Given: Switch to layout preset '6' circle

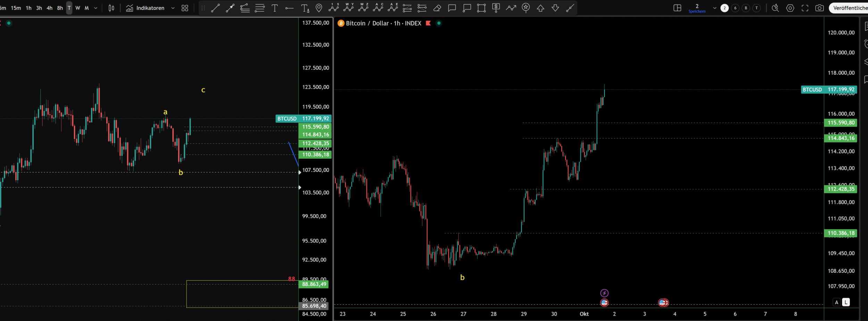Looking at the screenshot, I should click(735, 8).
